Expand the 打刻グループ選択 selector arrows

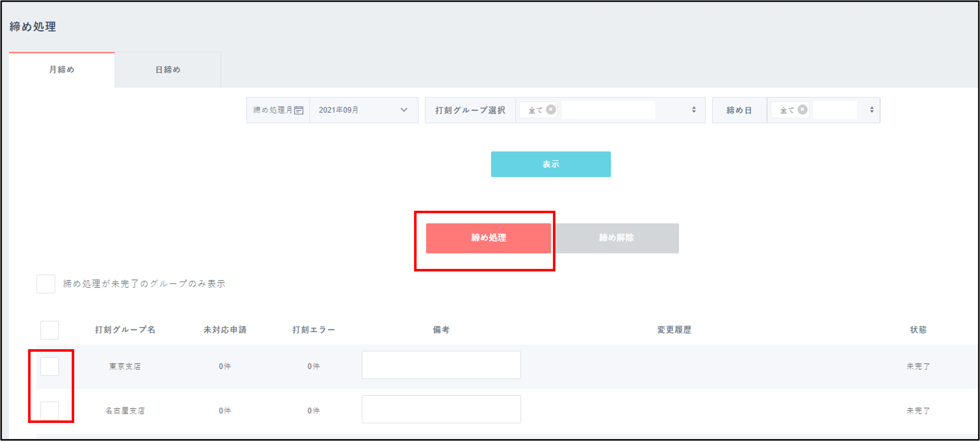click(694, 110)
